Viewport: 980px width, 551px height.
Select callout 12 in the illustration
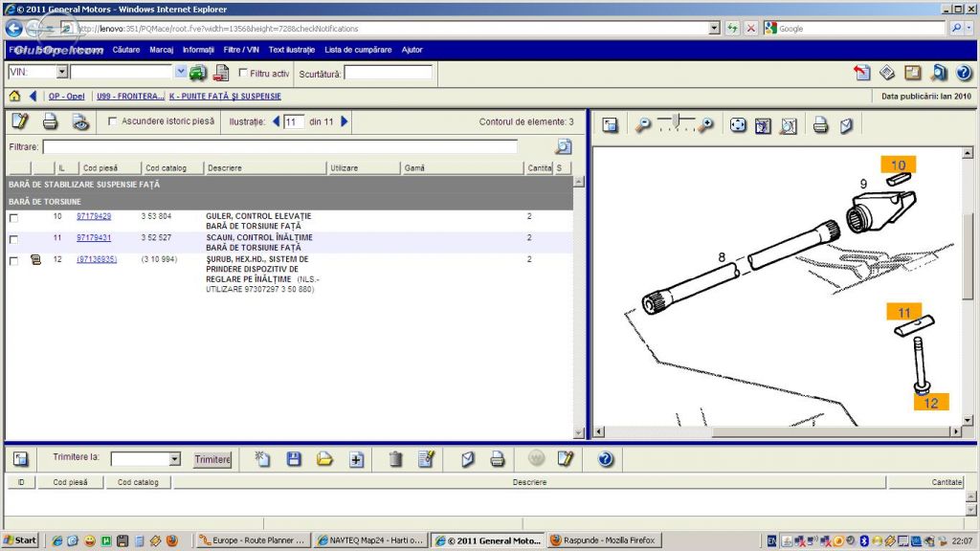point(930,403)
